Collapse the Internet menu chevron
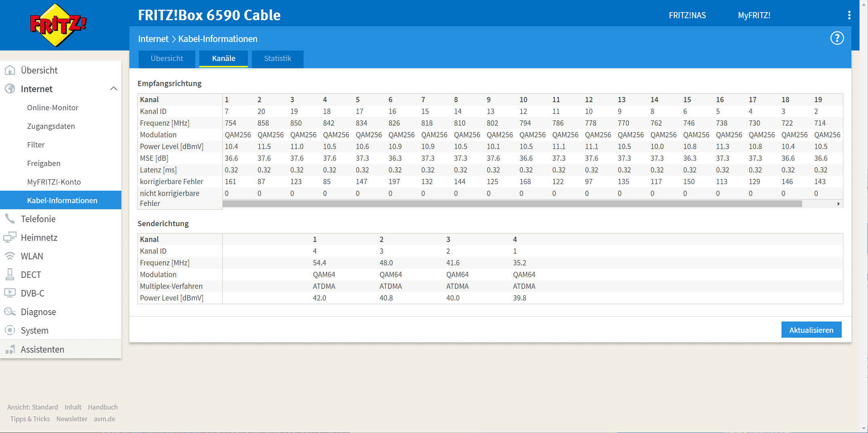Screen dimensions: 868x433 pos(114,89)
